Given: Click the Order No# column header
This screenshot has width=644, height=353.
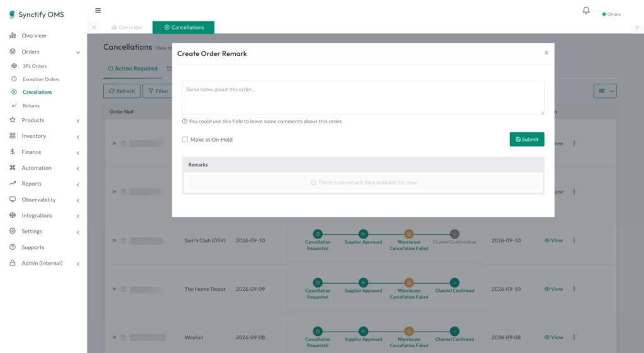Looking at the screenshot, I should 121,111.
